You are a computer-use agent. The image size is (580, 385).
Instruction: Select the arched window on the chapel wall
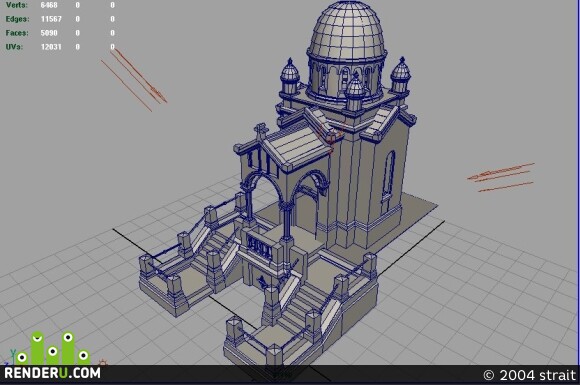pos(389,175)
